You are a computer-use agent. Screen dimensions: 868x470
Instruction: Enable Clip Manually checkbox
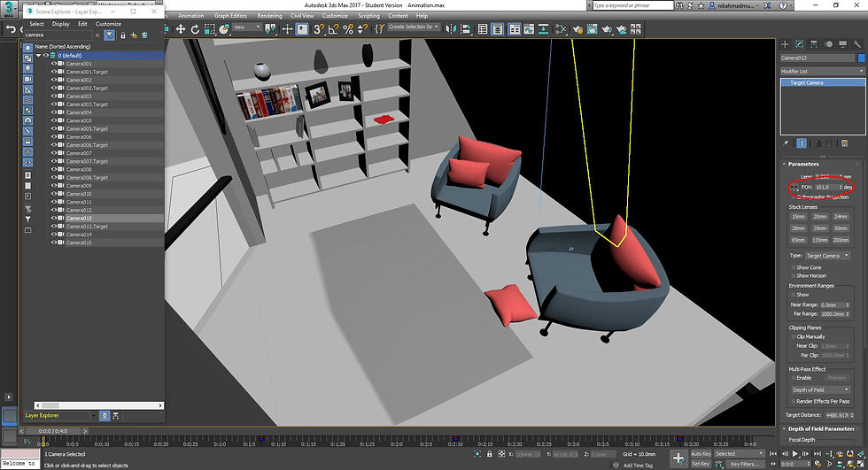point(794,336)
